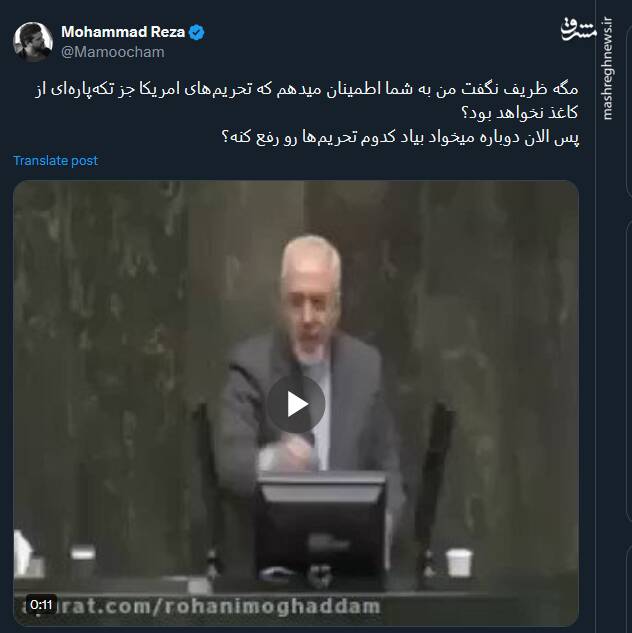The image size is (632, 633).
Task: Click the Mohammad Reza display name
Action: tap(123, 32)
